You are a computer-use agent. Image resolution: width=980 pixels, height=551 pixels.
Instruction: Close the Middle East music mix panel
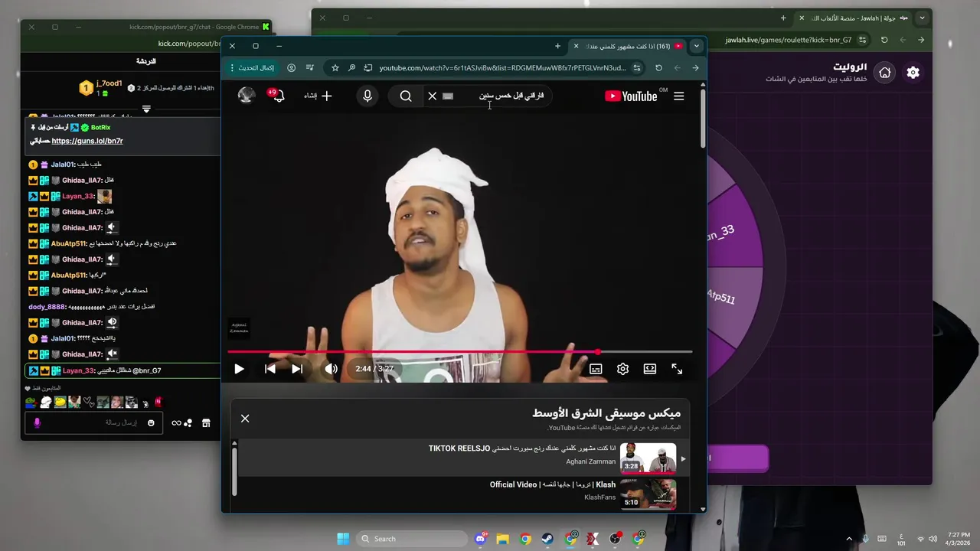(x=245, y=419)
